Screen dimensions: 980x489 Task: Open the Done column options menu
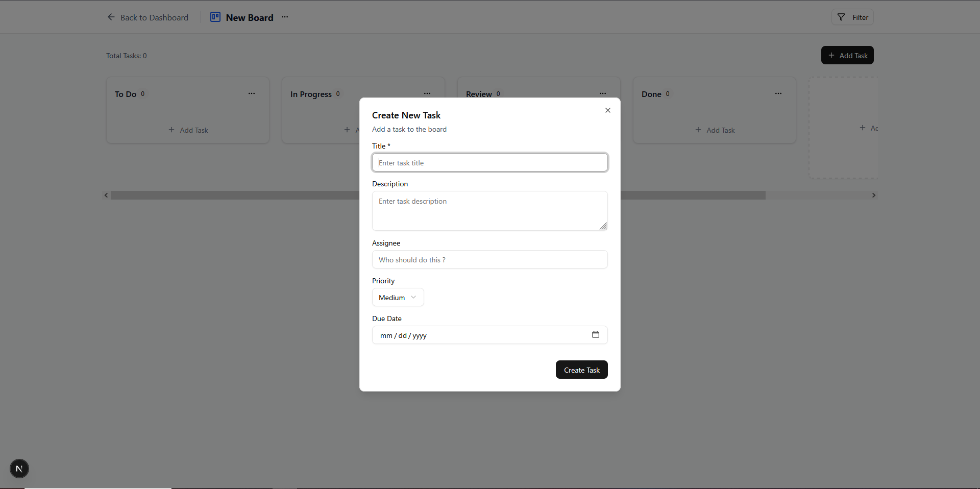(778, 93)
